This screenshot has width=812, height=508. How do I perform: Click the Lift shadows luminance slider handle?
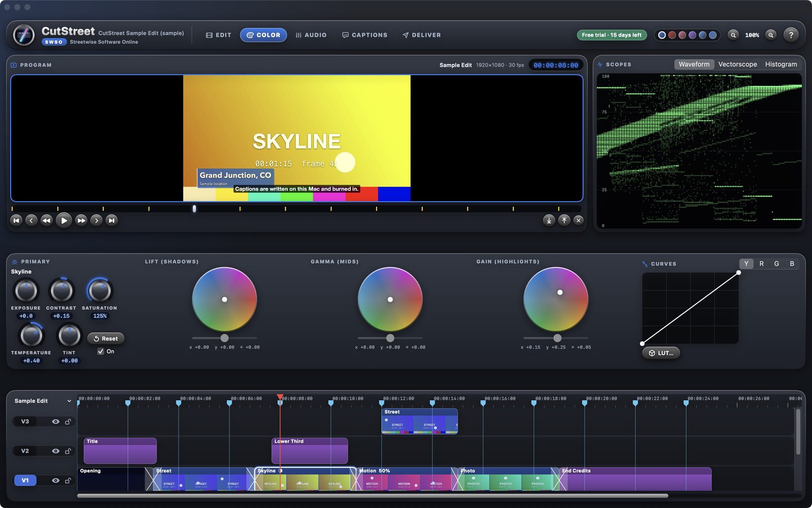[224, 338]
